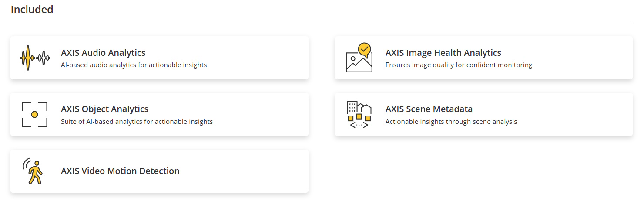This screenshot has width=644, height=205.
Task: Open the AXIS Scene Metadata title
Action: 429,109
